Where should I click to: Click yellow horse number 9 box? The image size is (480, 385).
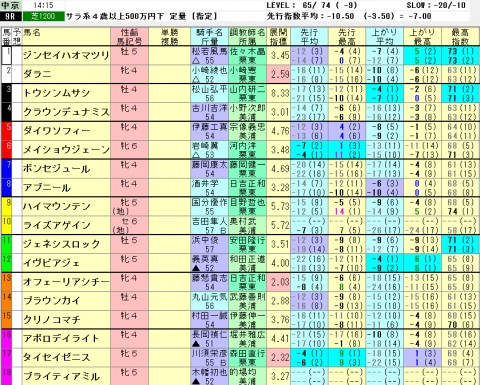(x=7, y=206)
